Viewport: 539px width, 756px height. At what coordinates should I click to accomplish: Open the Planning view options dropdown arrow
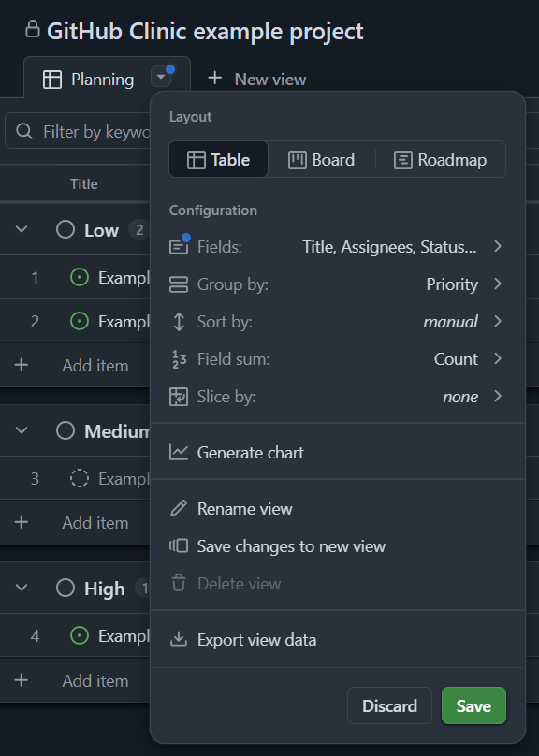pos(161,77)
